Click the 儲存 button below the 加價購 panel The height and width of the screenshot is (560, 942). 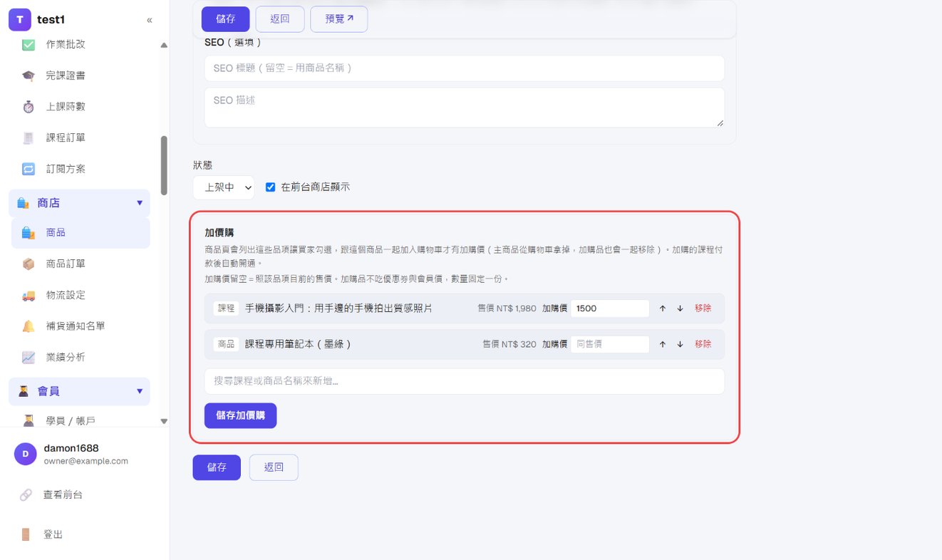click(x=217, y=467)
